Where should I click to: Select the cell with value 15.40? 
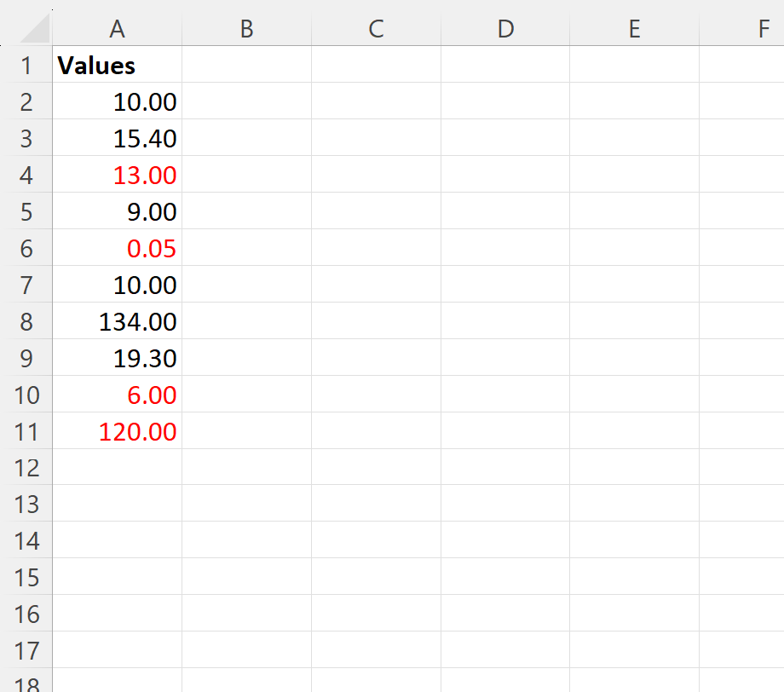pyautogui.click(x=117, y=137)
